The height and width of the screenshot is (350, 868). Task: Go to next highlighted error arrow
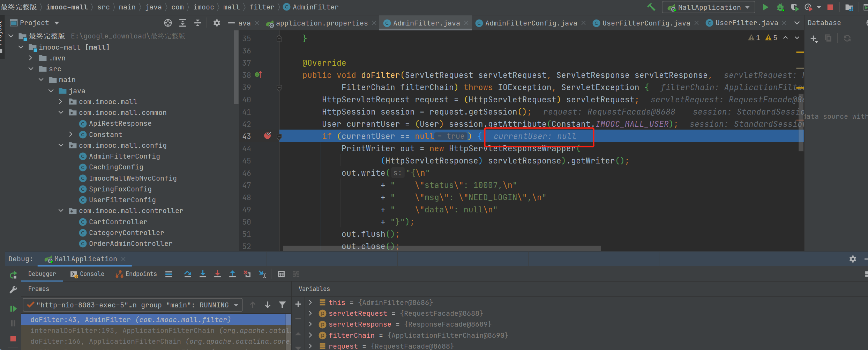pyautogui.click(x=797, y=38)
